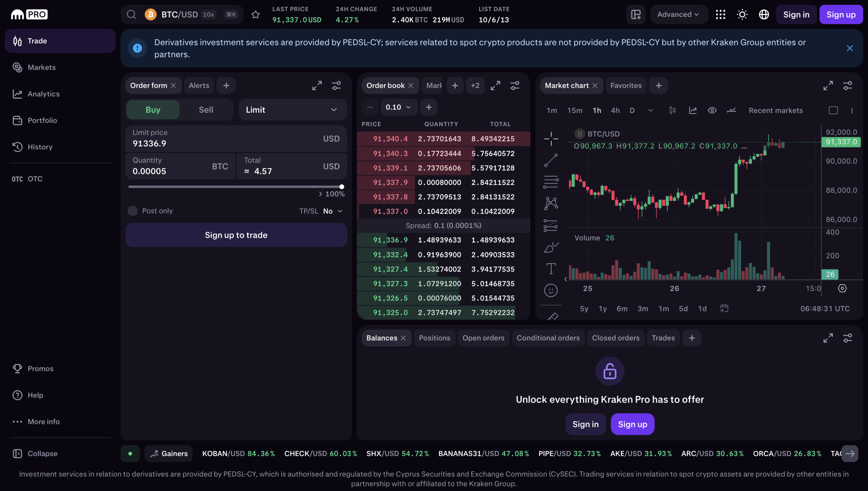The height and width of the screenshot is (491, 868).
Task: Open the Closed orders tab
Action: coord(615,338)
